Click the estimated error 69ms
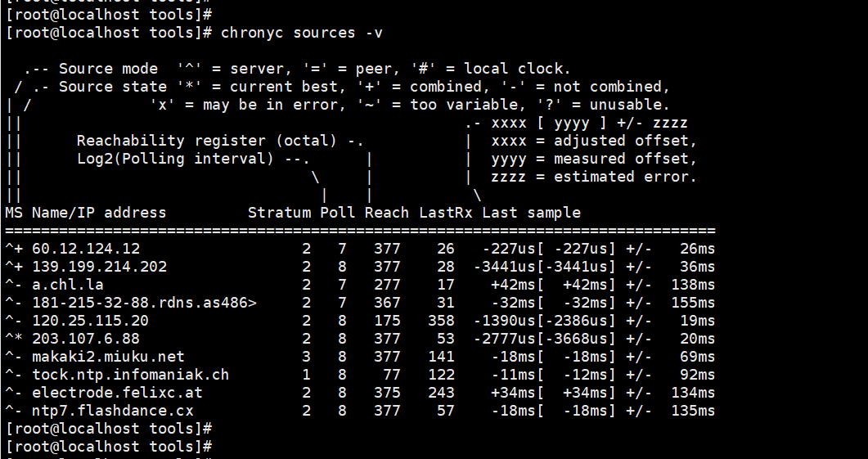Image resolution: width=868 pixels, height=459 pixels. [x=698, y=357]
